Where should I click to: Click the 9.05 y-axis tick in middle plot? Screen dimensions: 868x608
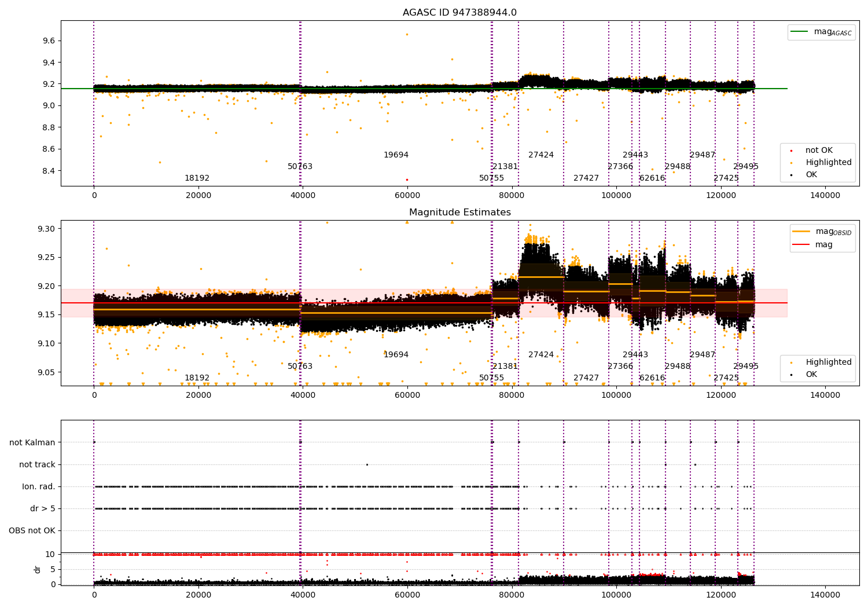coord(46,372)
